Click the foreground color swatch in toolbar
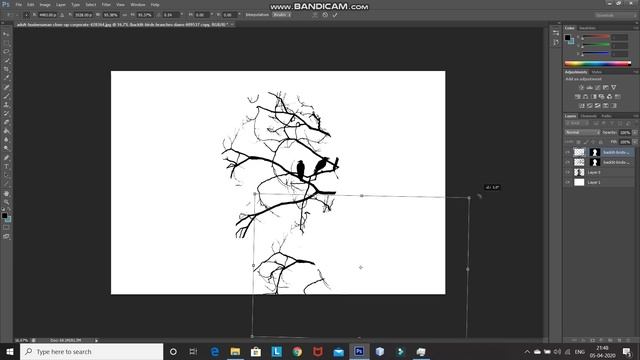The image size is (640, 360). pos(4,216)
